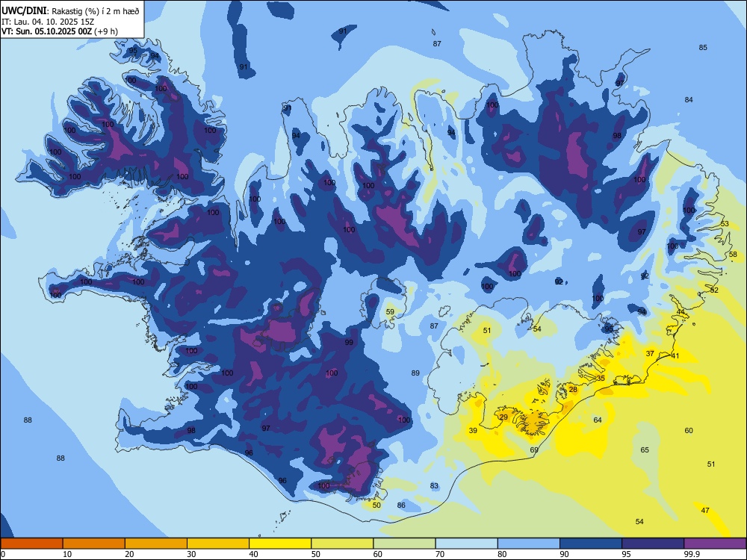Click the '39' humidity reading
747x560 pixels.
(473, 431)
